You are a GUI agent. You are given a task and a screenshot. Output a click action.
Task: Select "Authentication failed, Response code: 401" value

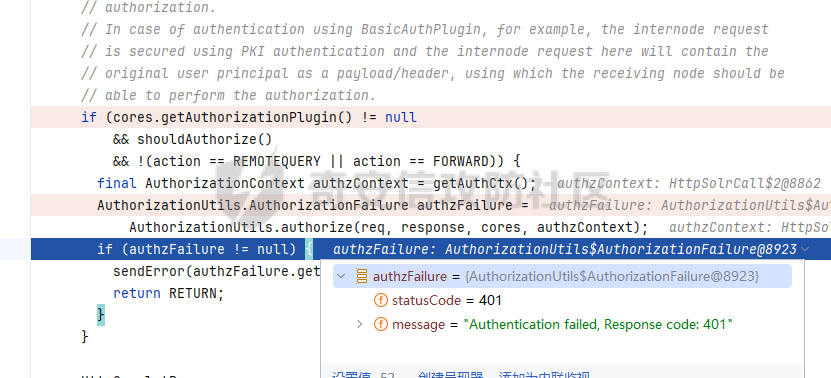tap(598, 324)
